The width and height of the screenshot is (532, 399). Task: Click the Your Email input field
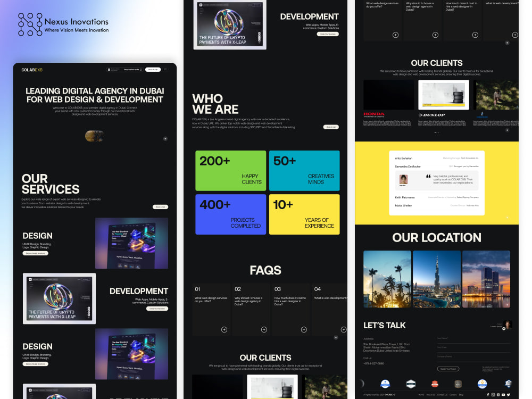click(x=473, y=349)
